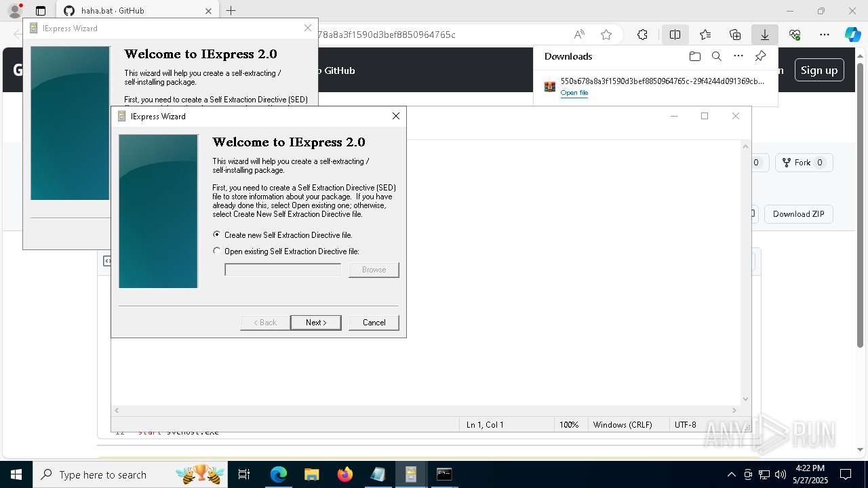
Task: Open Favorites list icon
Action: click(x=705, y=35)
